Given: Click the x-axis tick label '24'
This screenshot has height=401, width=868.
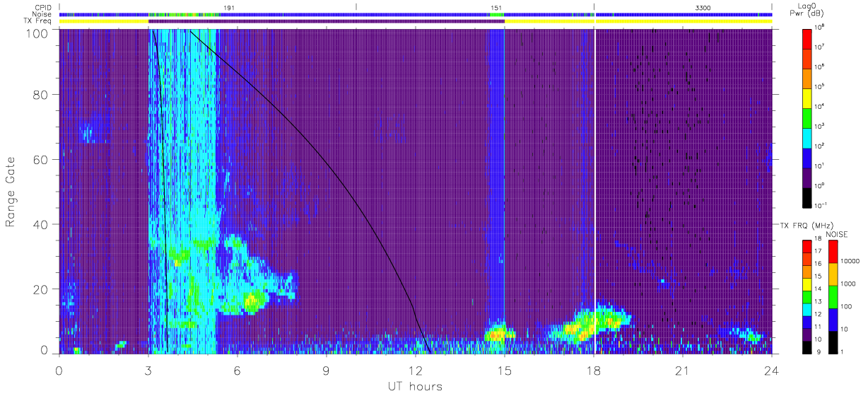Looking at the screenshot, I should click(772, 370).
